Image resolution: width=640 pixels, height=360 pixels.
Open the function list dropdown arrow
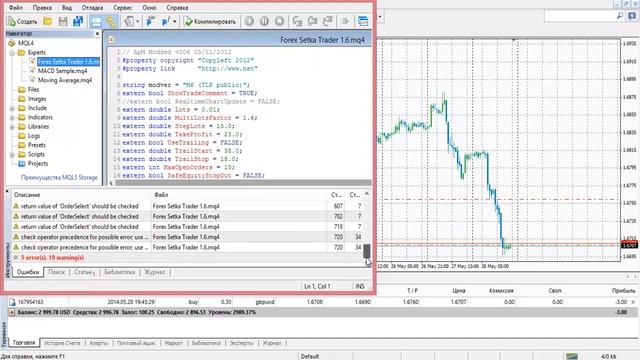pyautogui.click(x=175, y=22)
